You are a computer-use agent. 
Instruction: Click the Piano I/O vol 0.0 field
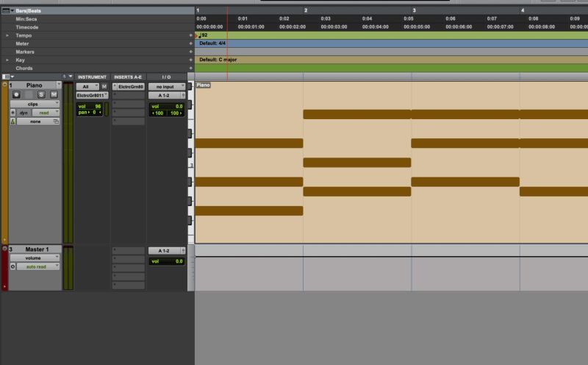coord(167,107)
